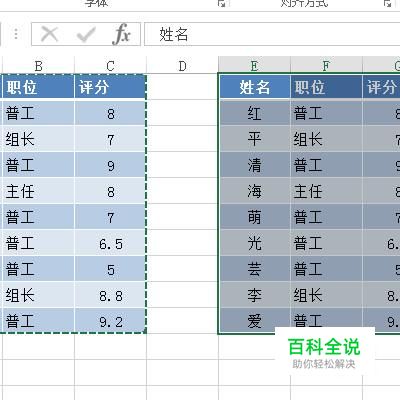Select the cell with name 李

(x=255, y=295)
